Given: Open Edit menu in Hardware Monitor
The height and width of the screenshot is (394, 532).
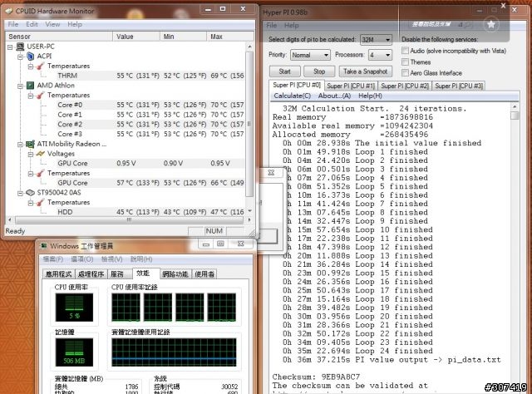Looking at the screenshot, I should point(32,24).
